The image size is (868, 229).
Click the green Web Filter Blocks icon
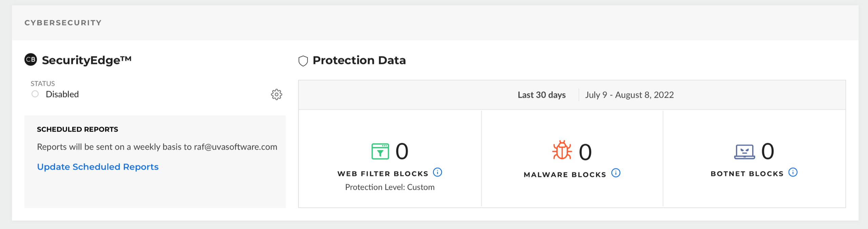click(380, 152)
